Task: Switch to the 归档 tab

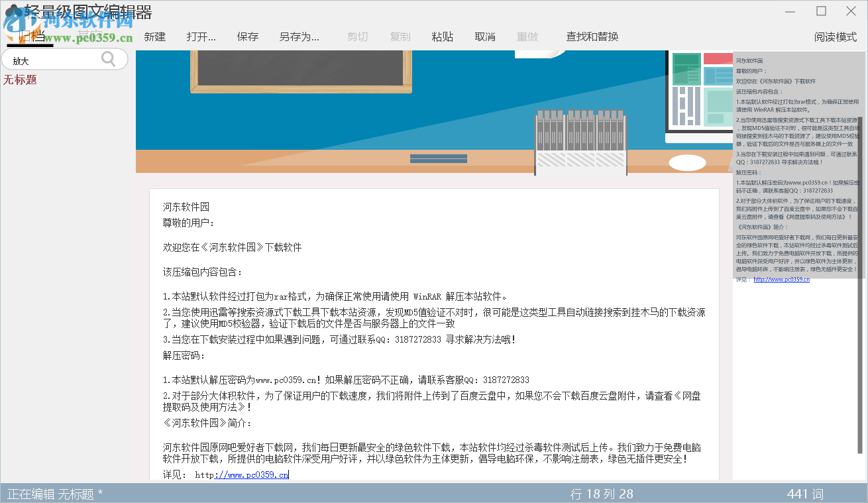Action: click(x=32, y=35)
